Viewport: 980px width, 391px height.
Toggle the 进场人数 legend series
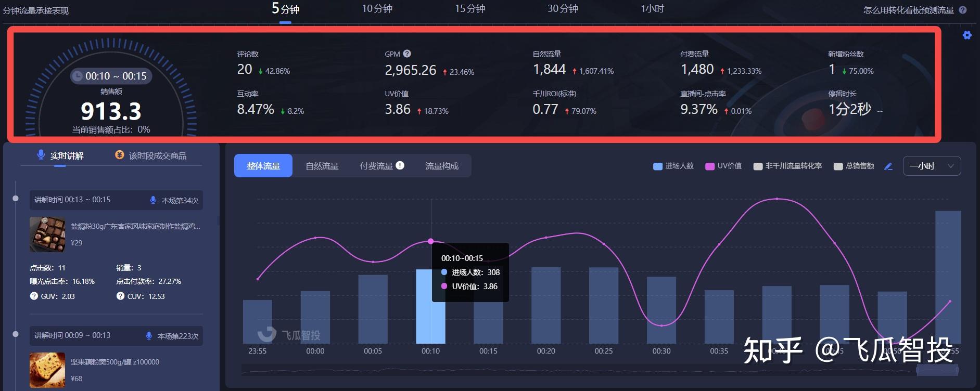[673, 166]
